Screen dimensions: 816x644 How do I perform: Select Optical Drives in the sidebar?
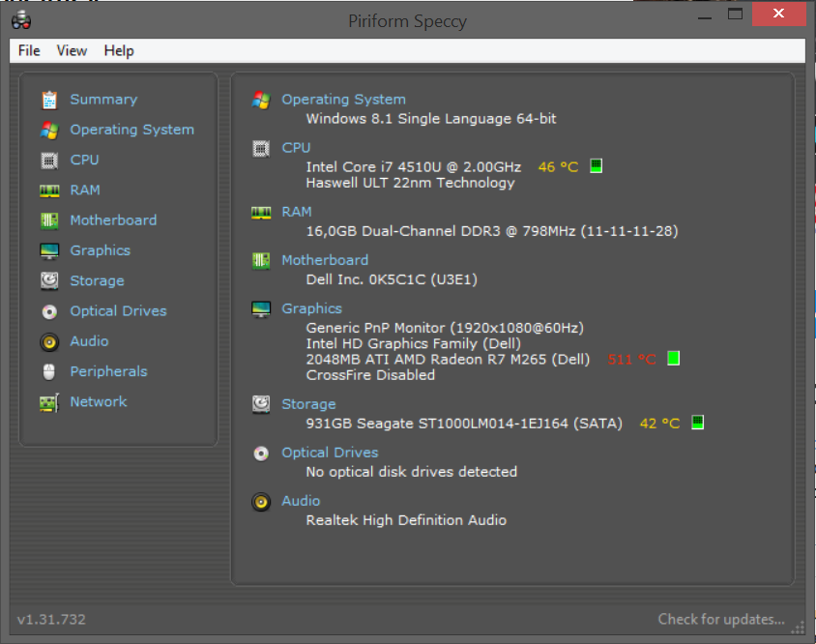[119, 310]
